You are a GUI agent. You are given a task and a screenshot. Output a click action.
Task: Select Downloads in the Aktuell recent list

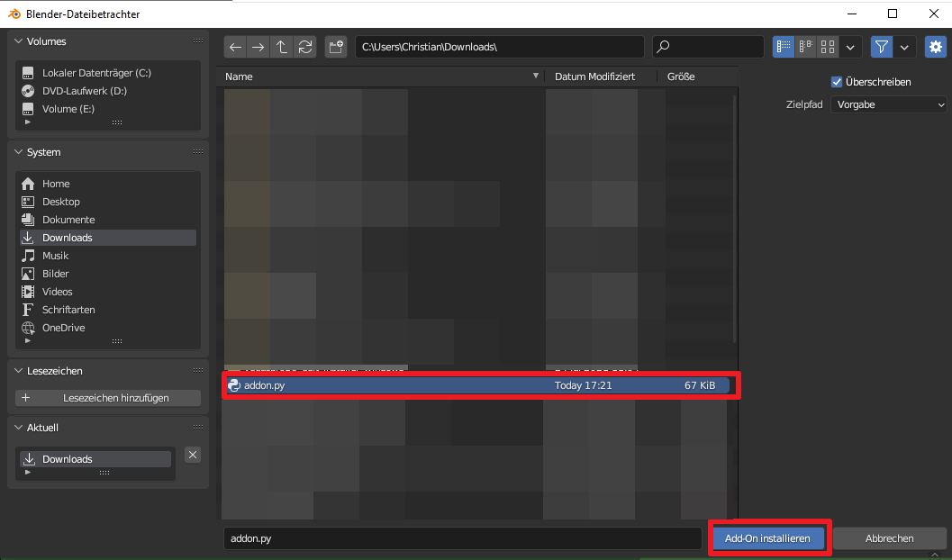tap(95, 459)
